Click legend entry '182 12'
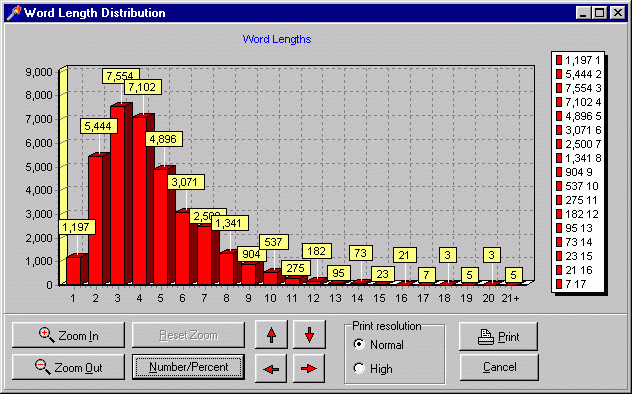Image resolution: width=632 pixels, height=394 pixels. (x=577, y=214)
